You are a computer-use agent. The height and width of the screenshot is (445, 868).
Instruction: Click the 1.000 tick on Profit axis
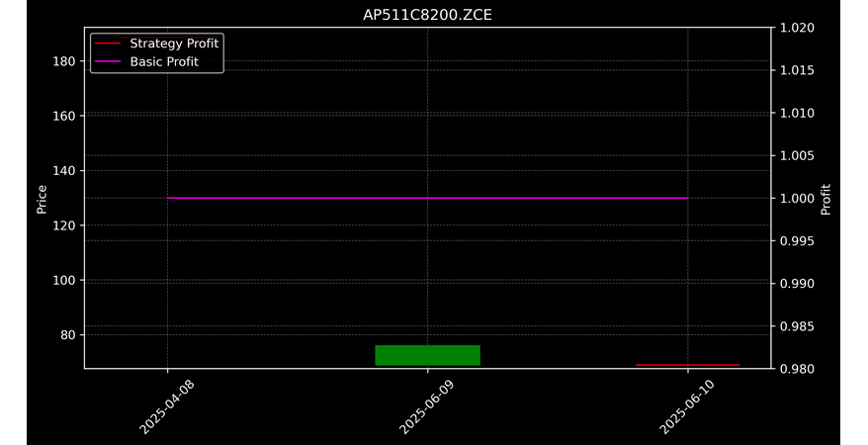point(797,198)
